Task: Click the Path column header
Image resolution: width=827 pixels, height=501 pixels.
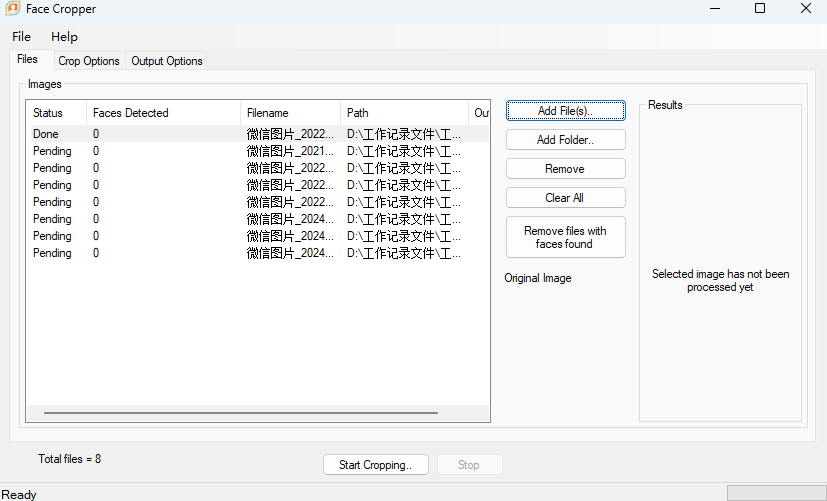Action: [x=404, y=113]
